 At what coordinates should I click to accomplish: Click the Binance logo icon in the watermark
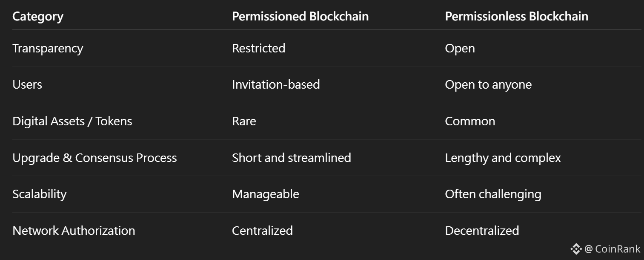(x=576, y=249)
